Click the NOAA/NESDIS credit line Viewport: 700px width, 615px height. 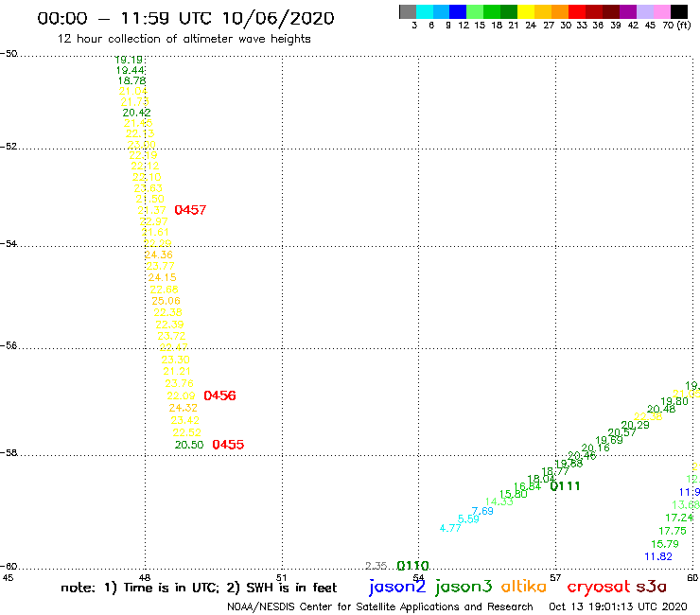pos(380,607)
